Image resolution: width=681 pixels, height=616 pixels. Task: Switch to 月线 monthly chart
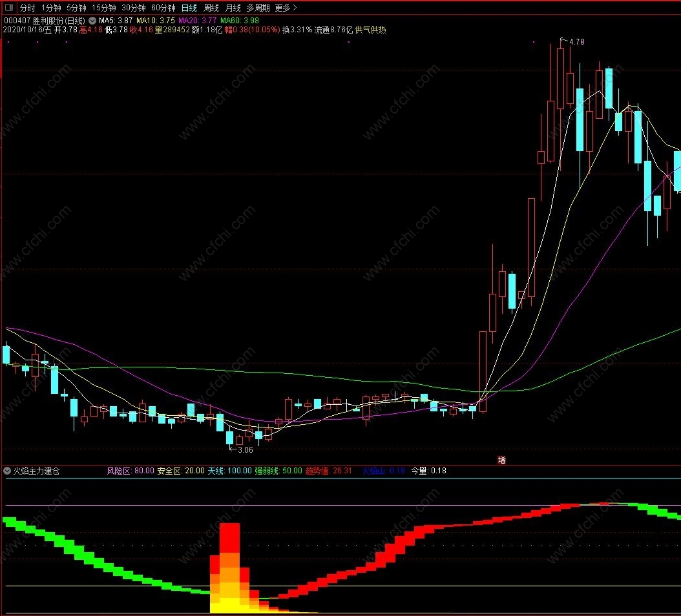click(x=233, y=8)
